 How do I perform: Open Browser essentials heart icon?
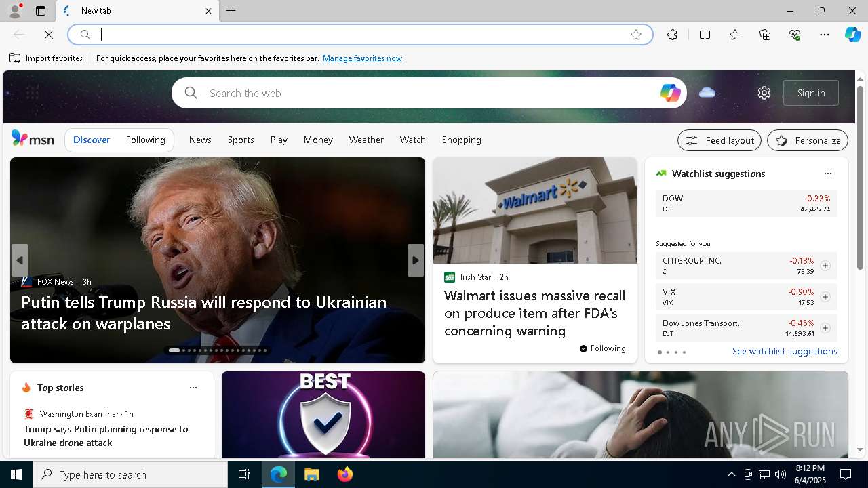(x=795, y=35)
